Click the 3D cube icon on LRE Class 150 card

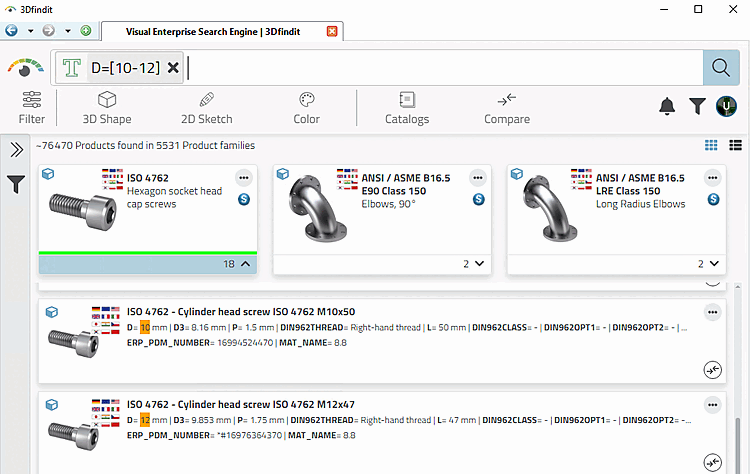(517, 174)
